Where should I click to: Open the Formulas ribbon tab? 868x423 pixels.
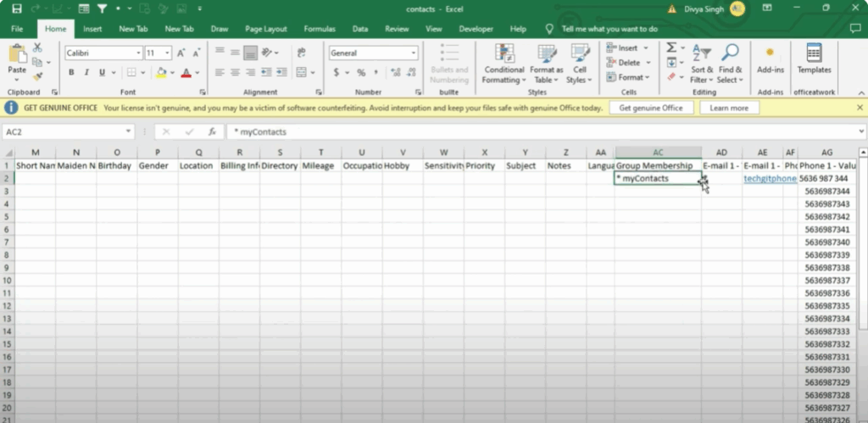pyautogui.click(x=319, y=29)
